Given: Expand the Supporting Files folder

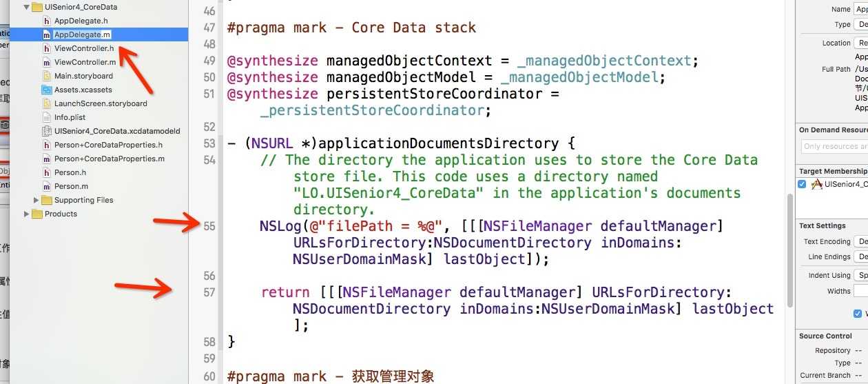Looking at the screenshot, I should (x=37, y=200).
